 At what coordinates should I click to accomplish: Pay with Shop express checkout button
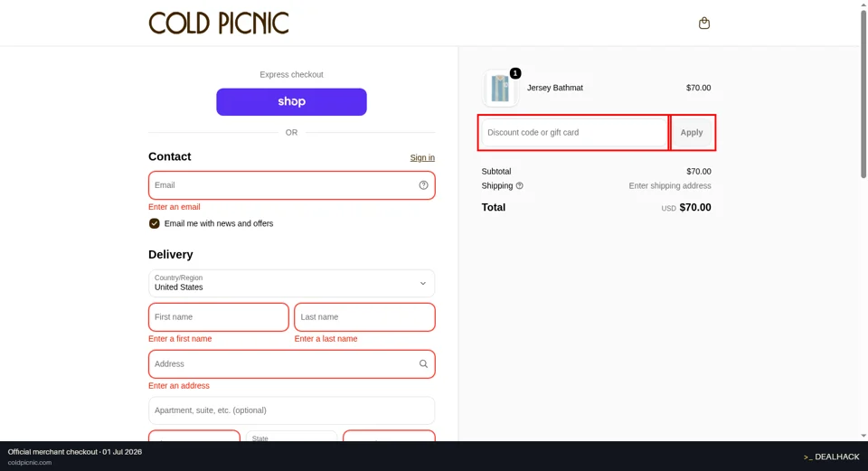291,102
